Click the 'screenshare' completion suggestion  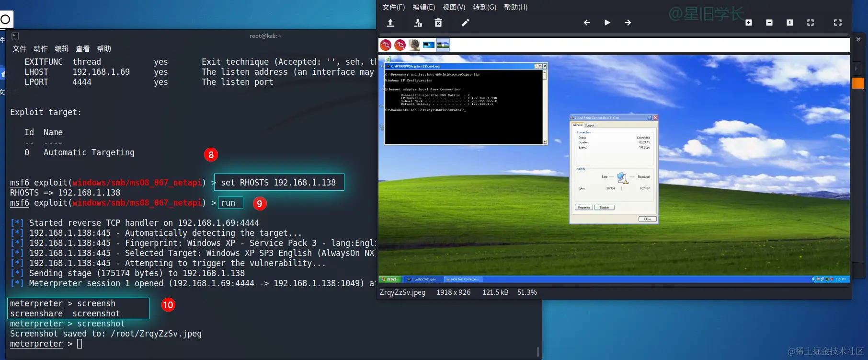[36, 314]
